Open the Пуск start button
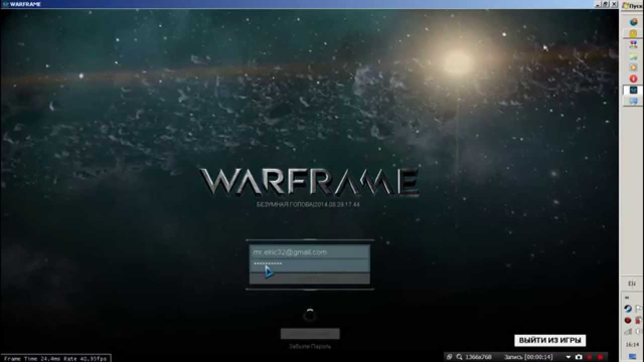The width and height of the screenshot is (644, 362). 632,6
